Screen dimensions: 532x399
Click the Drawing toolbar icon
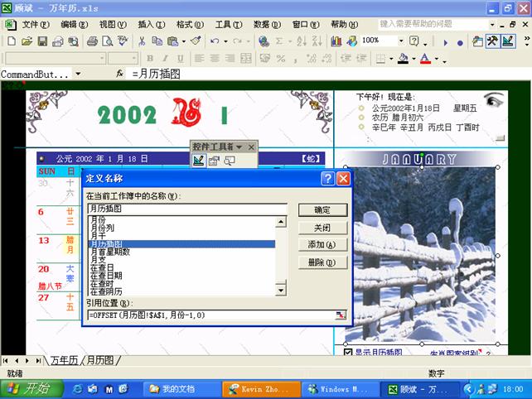click(352, 41)
